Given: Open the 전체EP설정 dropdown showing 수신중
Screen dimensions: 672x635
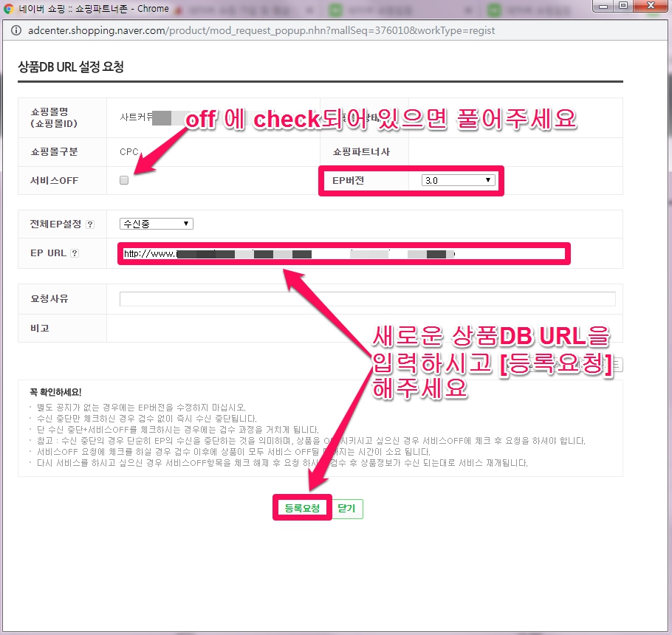Looking at the screenshot, I should coord(155,224).
